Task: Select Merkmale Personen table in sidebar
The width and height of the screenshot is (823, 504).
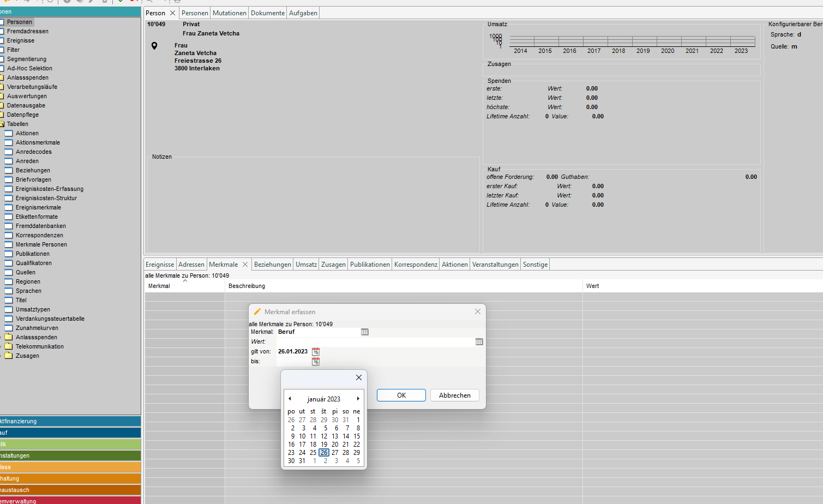Action: (x=41, y=244)
